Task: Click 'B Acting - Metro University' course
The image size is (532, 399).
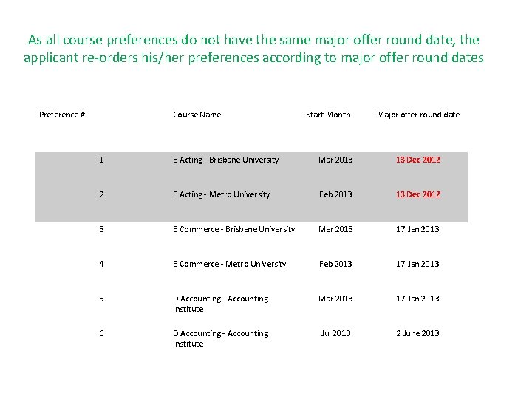Action: coord(221,194)
